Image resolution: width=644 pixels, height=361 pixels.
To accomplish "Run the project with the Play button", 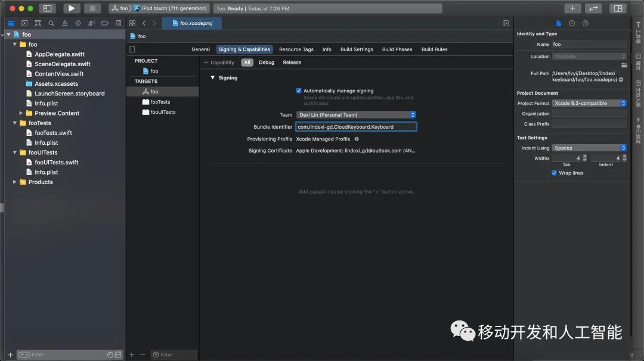I will tap(71, 8).
